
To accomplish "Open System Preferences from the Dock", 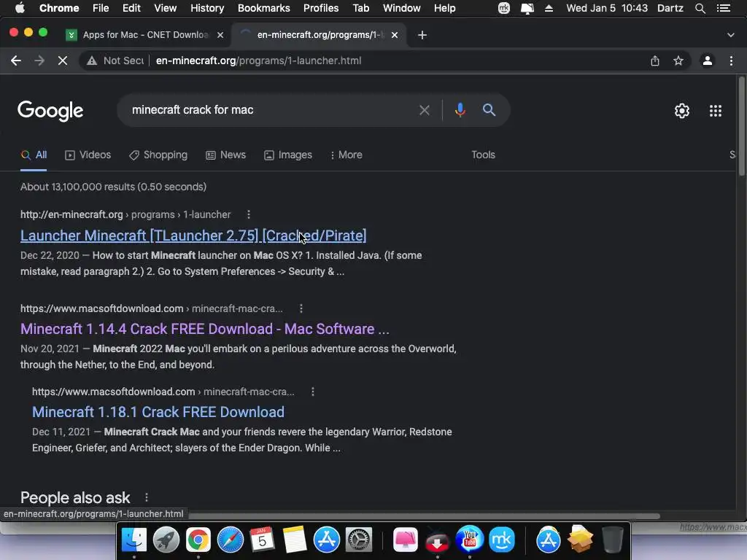I will pyautogui.click(x=358, y=540).
